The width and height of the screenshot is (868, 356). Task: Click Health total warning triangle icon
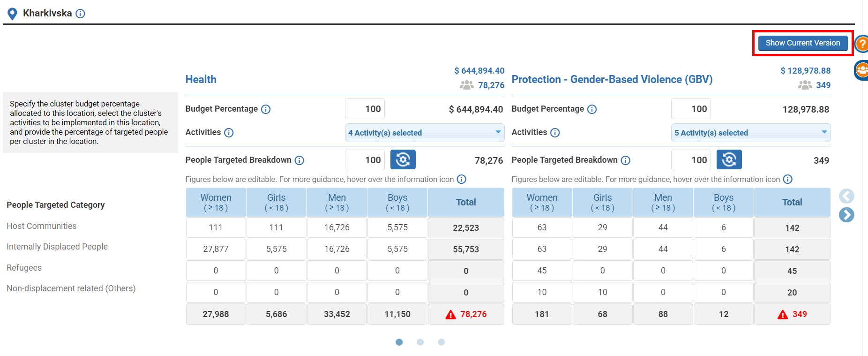coord(450,315)
